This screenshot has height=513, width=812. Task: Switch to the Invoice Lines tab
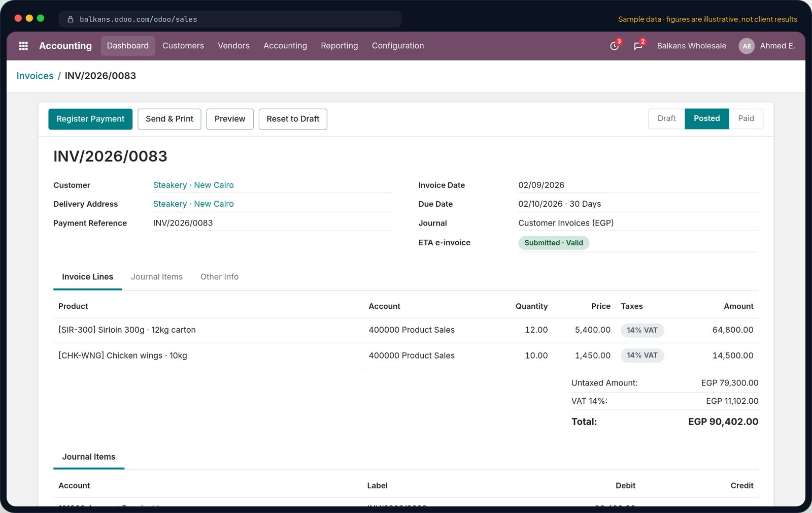(x=87, y=277)
